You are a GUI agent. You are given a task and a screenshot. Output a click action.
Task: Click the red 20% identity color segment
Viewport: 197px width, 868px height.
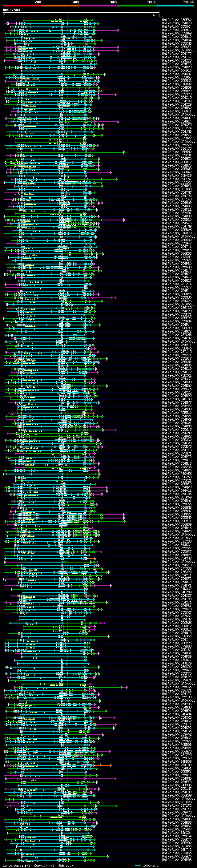(x=22, y=6)
